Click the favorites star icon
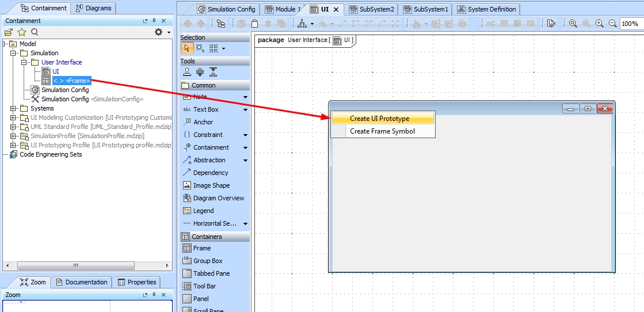The width and height of the screenshot is (644, 312). coord(22,32)
